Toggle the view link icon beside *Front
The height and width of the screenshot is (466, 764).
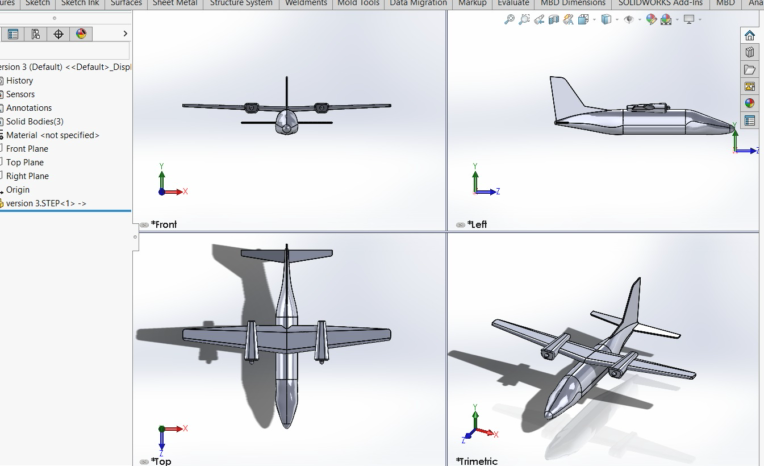(x=144, y=225)
